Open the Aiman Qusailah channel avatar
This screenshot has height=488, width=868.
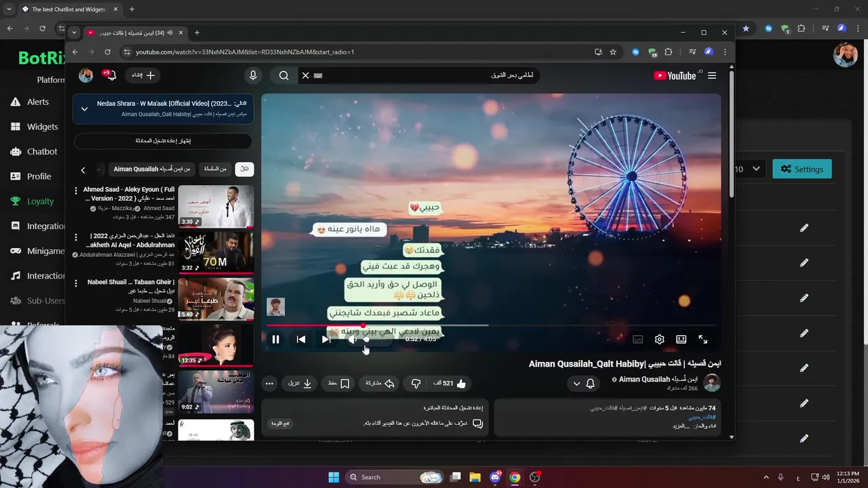click(711, 383)
